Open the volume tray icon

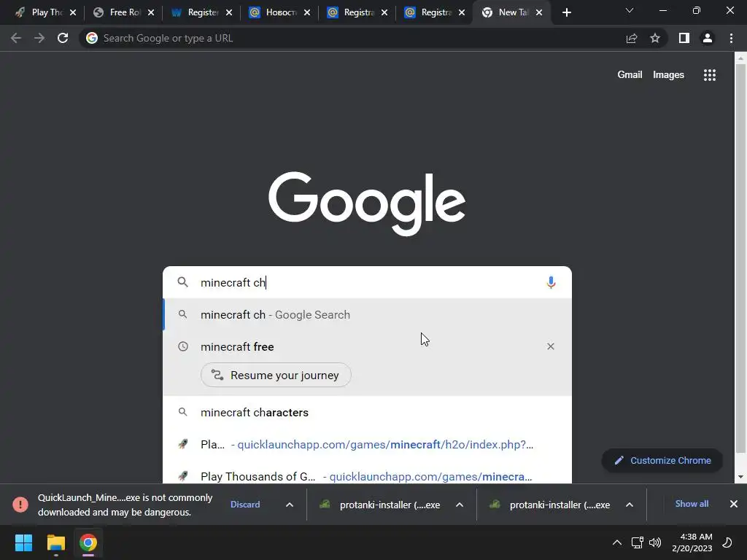pos(655,542)
